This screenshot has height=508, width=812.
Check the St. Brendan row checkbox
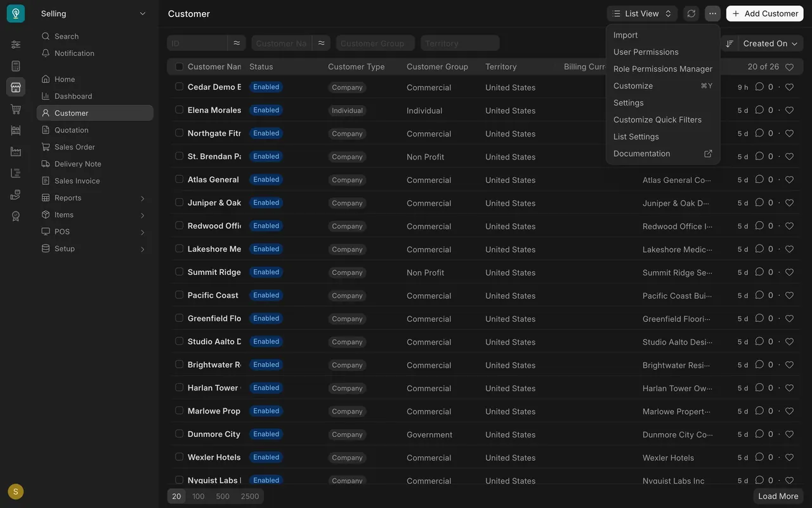tap(179, 156)
